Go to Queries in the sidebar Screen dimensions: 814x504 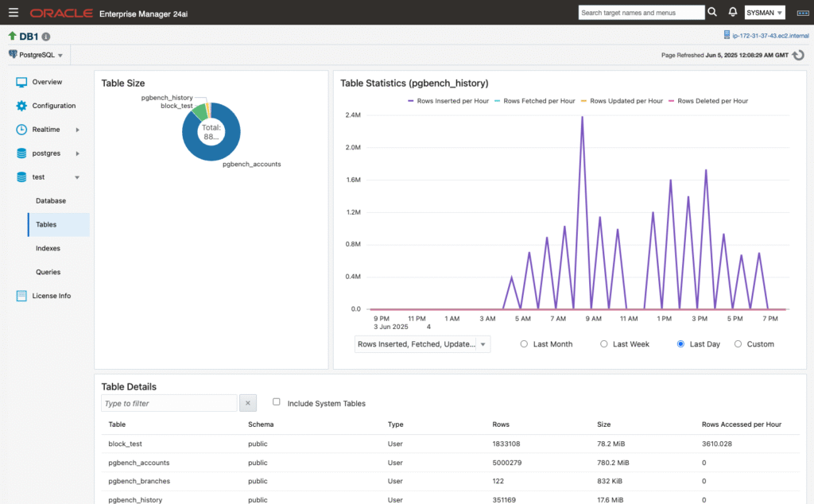pyautogui.click(x=48, y=272)
